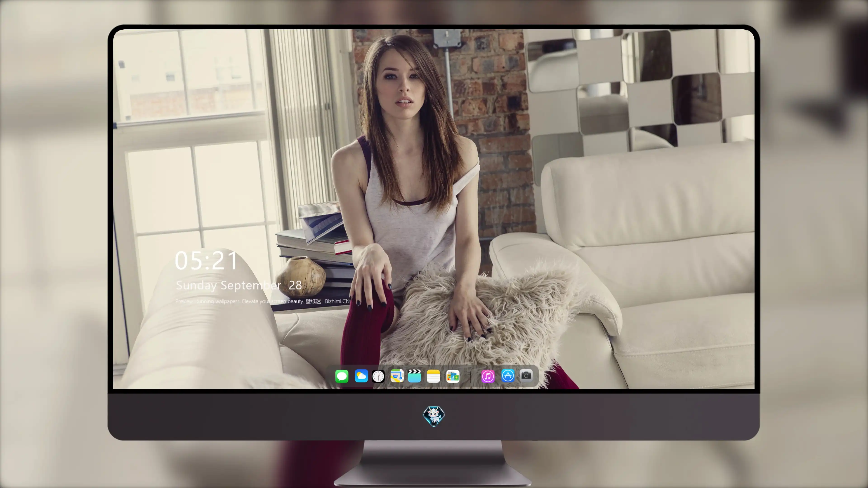Open the Camera app in the dock
868x488 pixels.
pyautogui.click(x=526, y=375)
